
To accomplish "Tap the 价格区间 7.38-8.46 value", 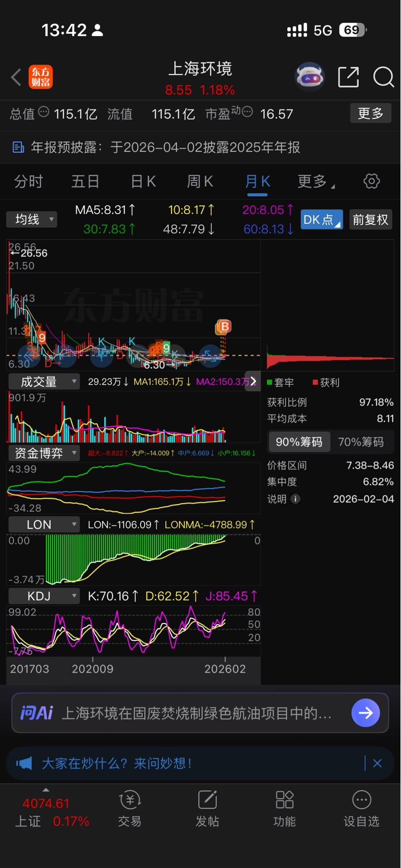I will tap(370, 466).
